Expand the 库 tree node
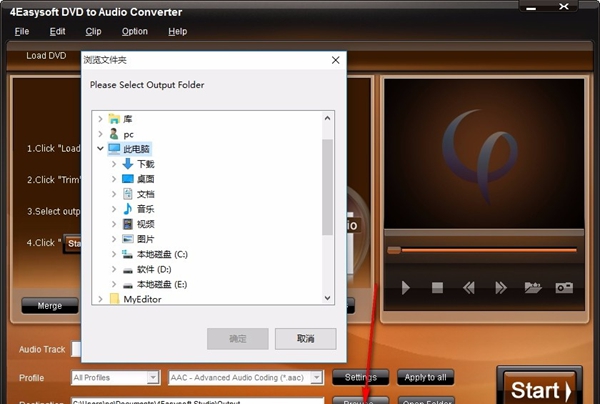This screenshot has height=404, width=600. (100, 119)
